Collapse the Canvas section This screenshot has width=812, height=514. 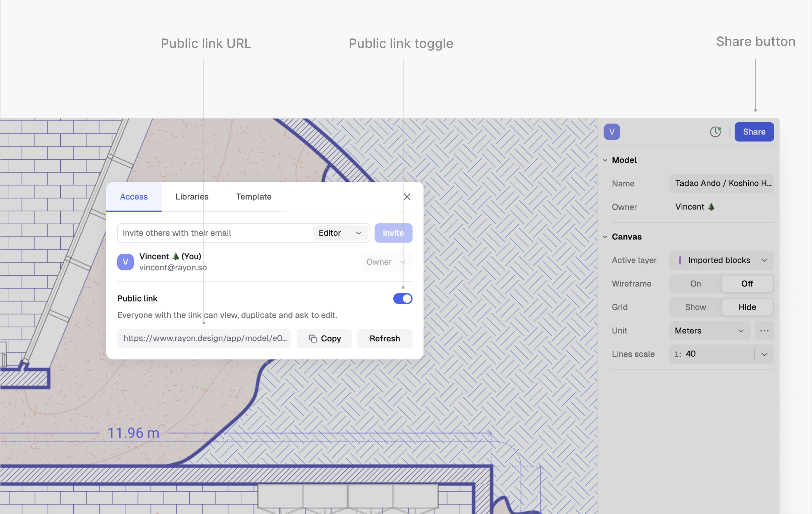click(x=605, y=237)
